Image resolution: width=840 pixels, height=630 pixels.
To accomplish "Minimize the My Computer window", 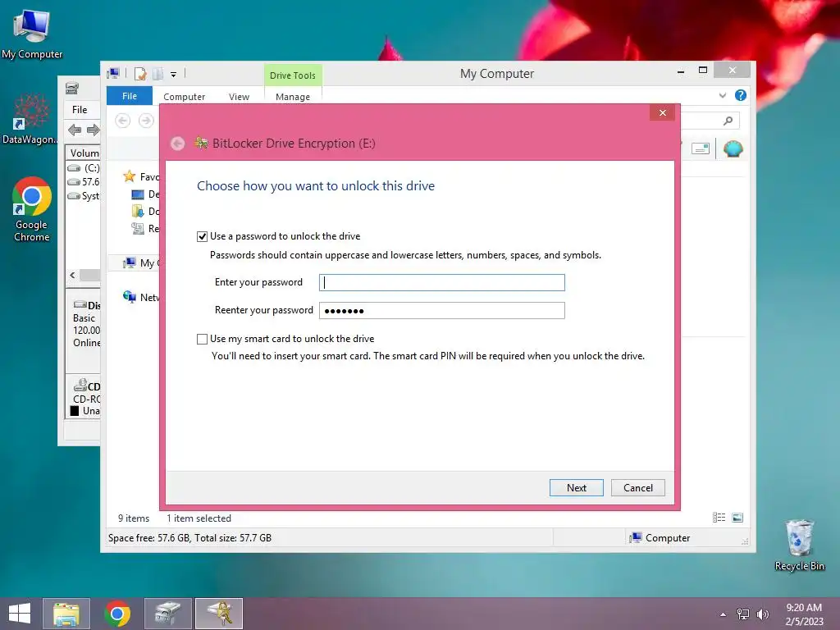I will pyautogui.click(x=680, y=71).
